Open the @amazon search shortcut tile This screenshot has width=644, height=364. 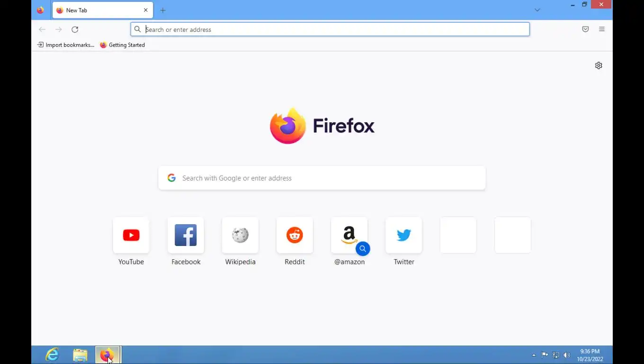pos(349,235)
